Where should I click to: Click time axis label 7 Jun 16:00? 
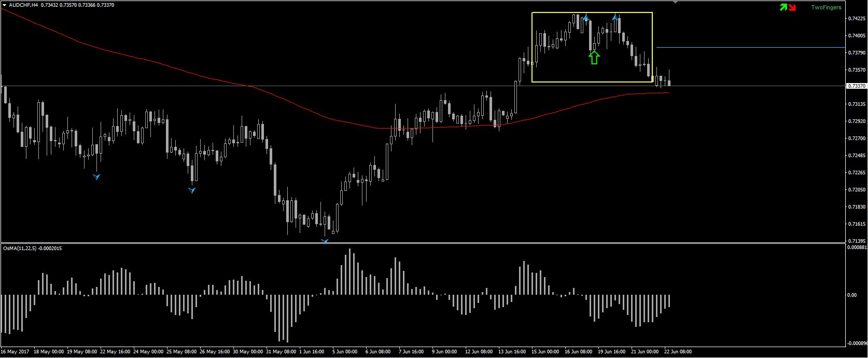point(411,352)
